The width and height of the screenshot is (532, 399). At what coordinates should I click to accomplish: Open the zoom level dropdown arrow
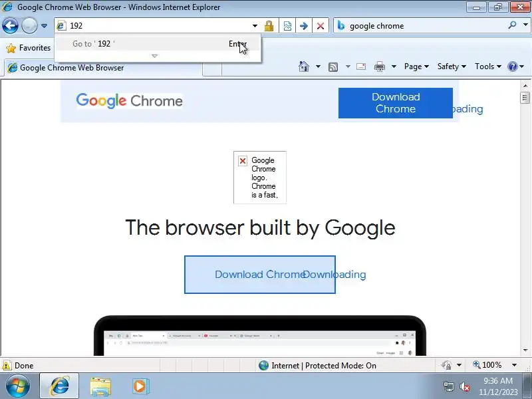point(514,365)
